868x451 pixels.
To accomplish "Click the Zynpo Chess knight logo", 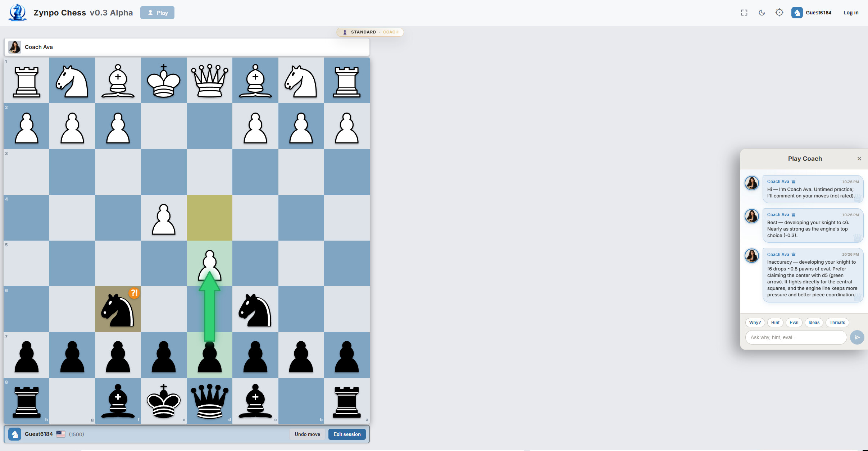I will tap(17, 13).
